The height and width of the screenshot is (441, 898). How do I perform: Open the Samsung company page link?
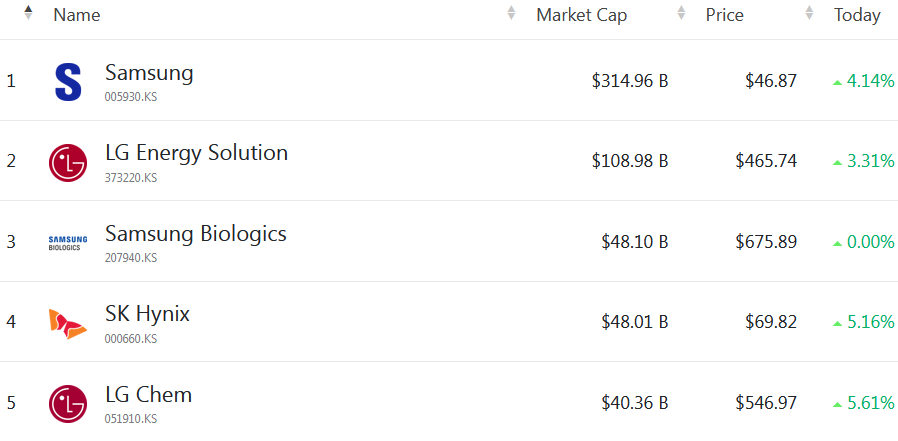(149, 73)
